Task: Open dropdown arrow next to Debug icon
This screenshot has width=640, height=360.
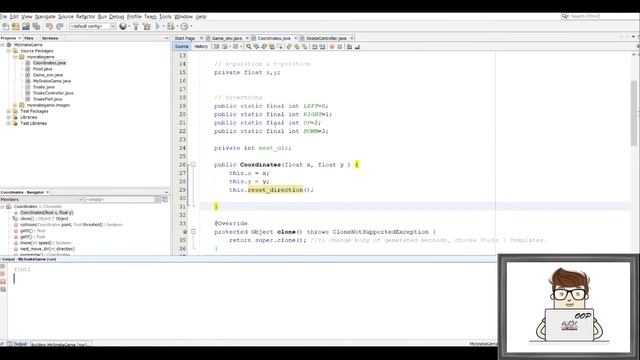Action: point(177,27)
